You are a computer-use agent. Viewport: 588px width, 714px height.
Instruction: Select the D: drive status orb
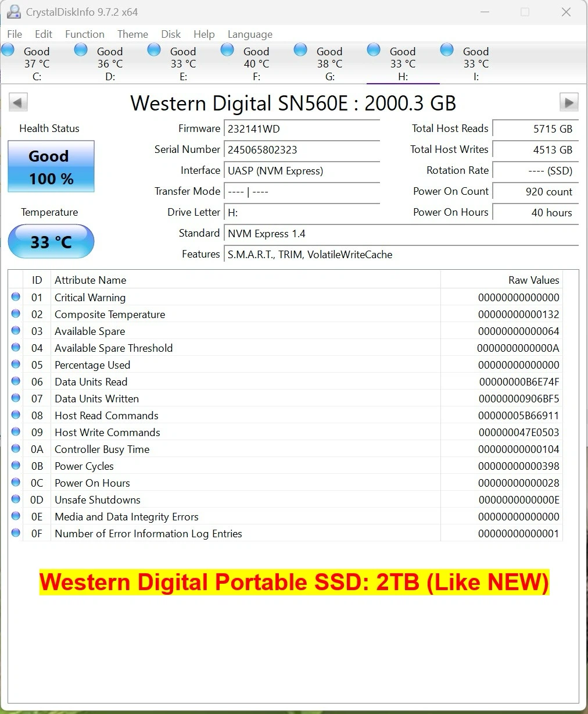click(81, 49)
